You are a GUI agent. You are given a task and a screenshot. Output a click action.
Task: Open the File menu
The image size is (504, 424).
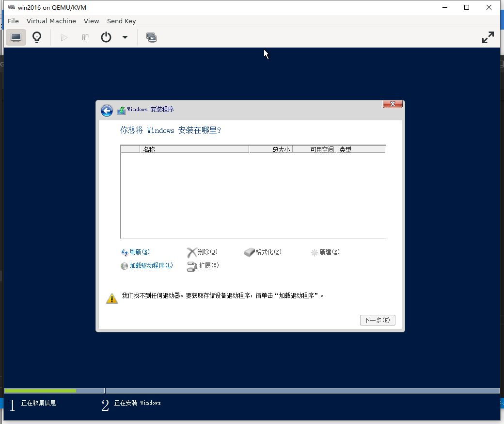pyautogui.click(x=13, y=21)
